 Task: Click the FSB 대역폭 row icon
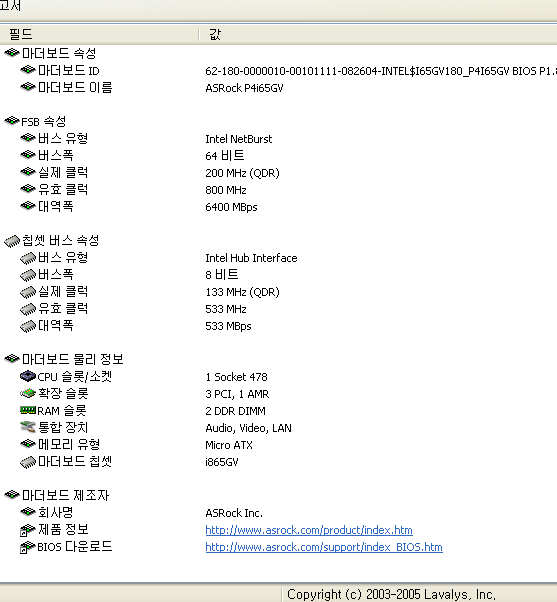point(28,206)
